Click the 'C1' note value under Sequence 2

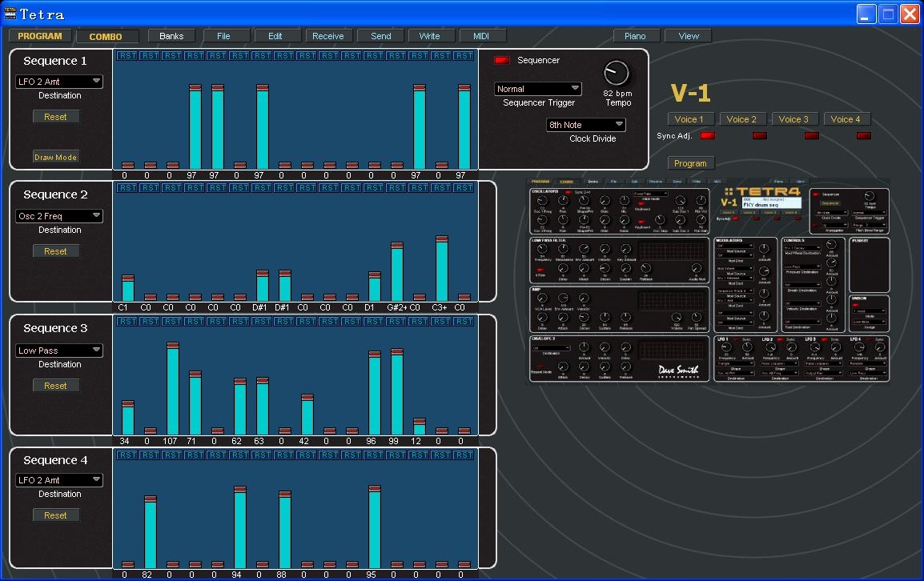click(x=123, y=307)
